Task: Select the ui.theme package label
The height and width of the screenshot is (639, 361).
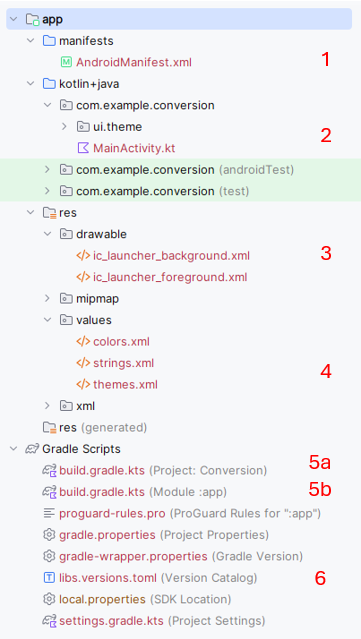Action: coord(117,127)
